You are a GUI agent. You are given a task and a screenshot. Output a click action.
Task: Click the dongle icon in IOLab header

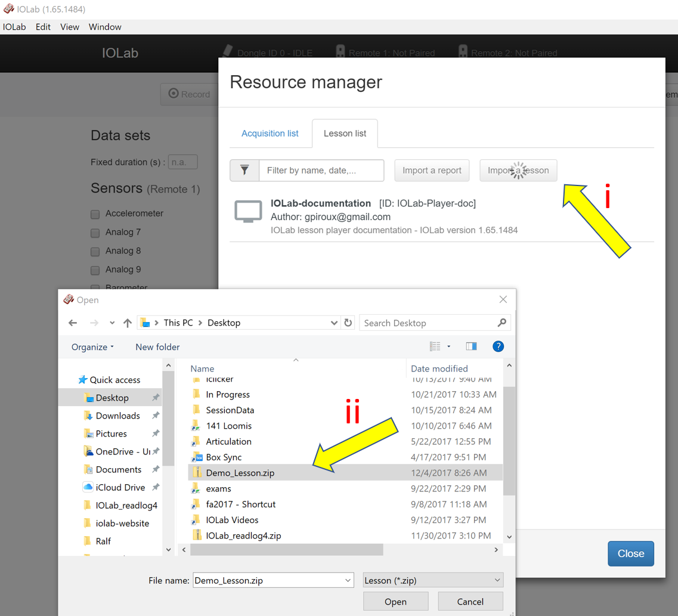228,51
